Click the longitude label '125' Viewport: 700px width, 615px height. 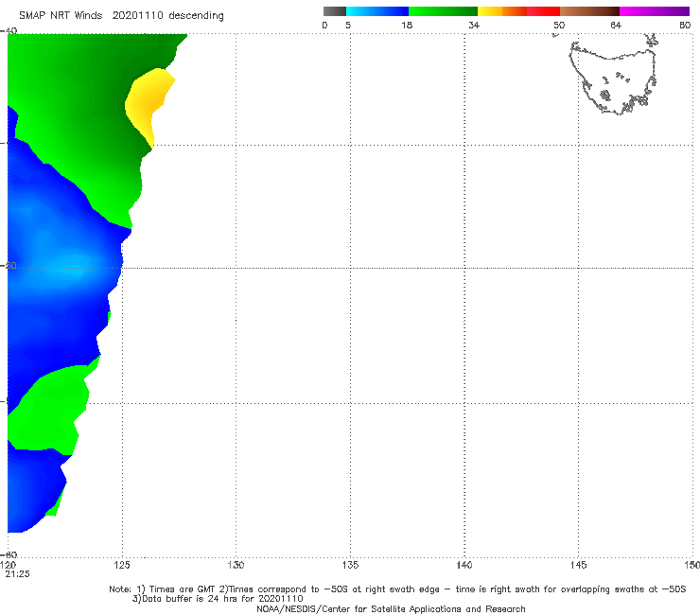click(122, 565)
